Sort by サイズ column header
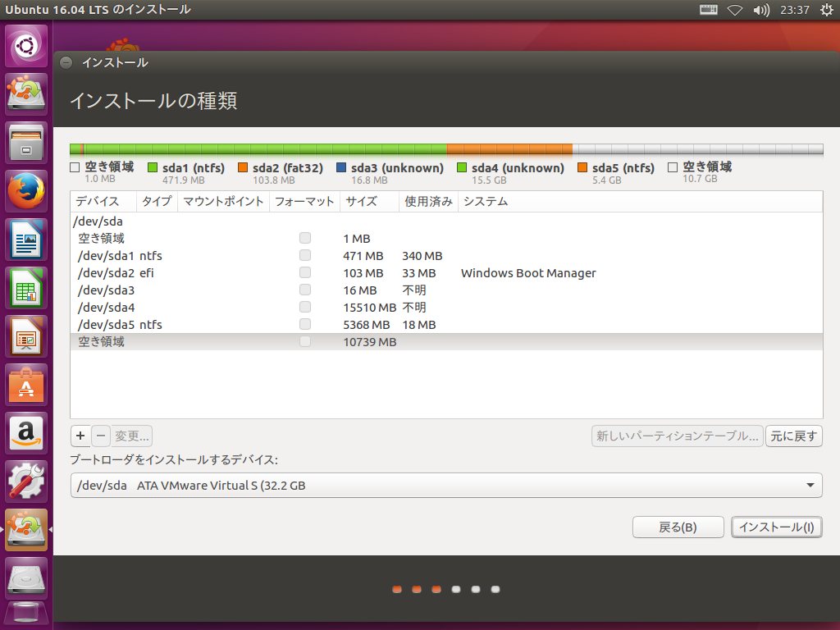Viewport: 840px width, 630px height. tap(369, 202)
